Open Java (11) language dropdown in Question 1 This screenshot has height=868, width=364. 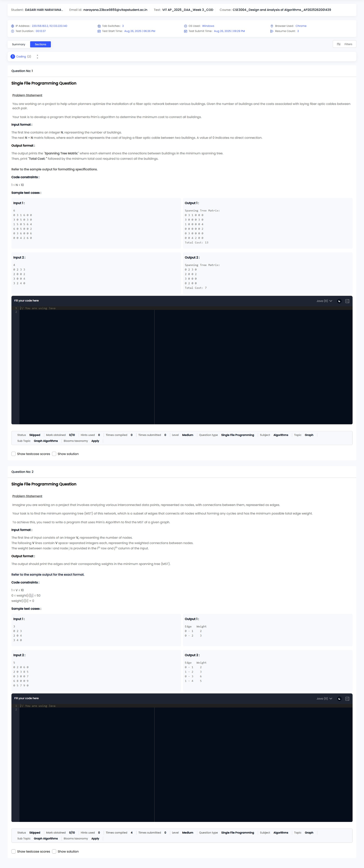[x=324, y=301]
